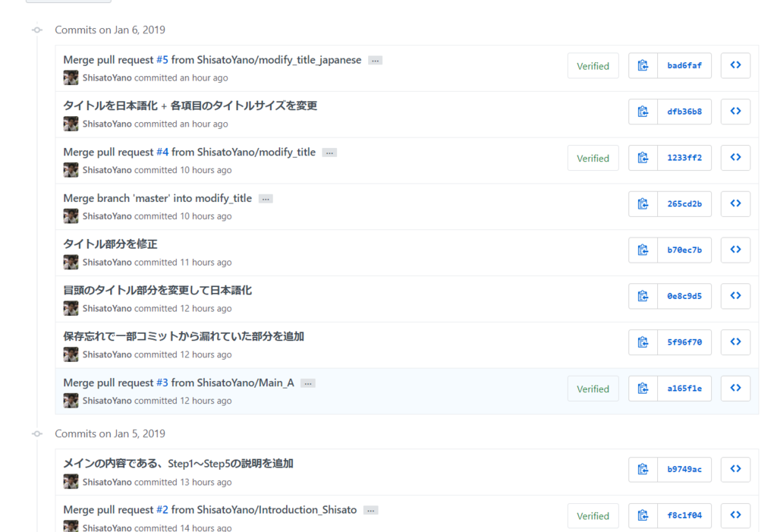Browse code at commit b9749ac
Image resolution: width=777 pixels, height=532 pixels.
coord(735,469)
